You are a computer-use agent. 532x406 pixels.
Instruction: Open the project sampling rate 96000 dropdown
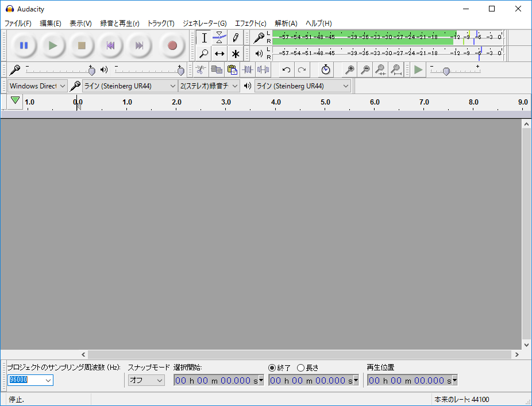[x=48, y=380]
